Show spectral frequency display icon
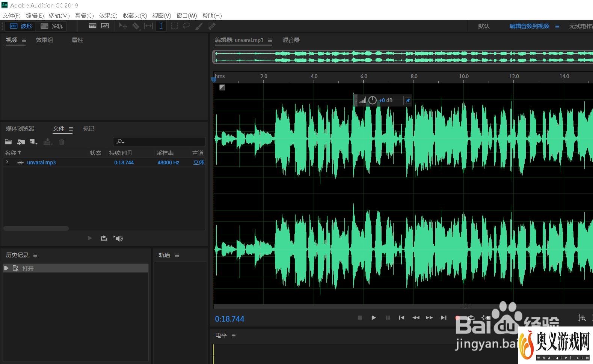Screen dimensions: 593x364 (92, 26)
